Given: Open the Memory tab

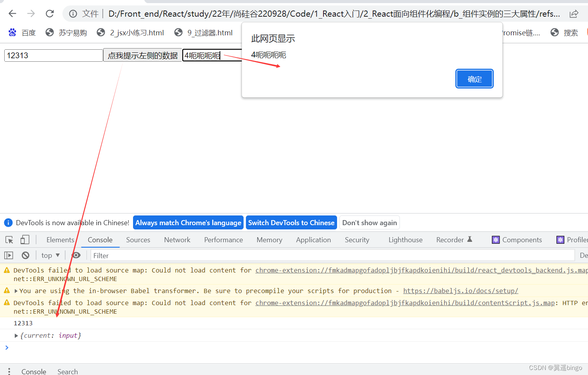Looking at the screenshot, I should pos(269,240).
